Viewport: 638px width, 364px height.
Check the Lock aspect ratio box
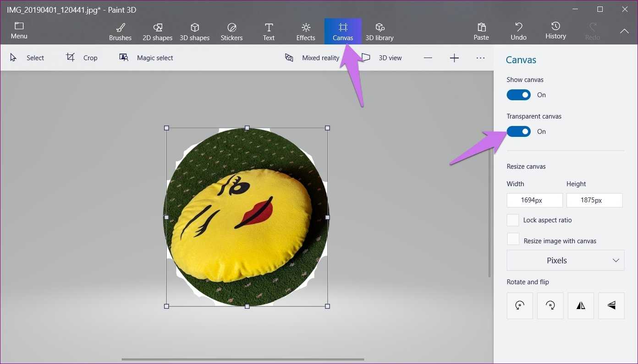[513, 220]
